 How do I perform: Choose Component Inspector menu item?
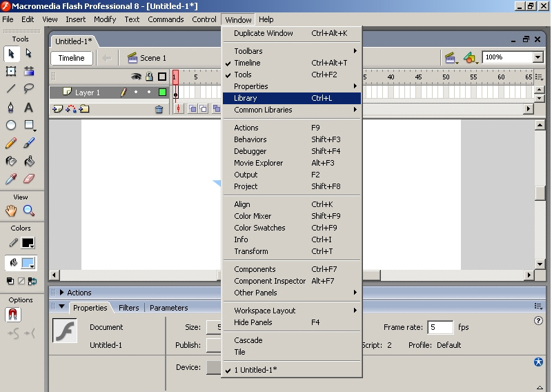click(x=292, y=281)
